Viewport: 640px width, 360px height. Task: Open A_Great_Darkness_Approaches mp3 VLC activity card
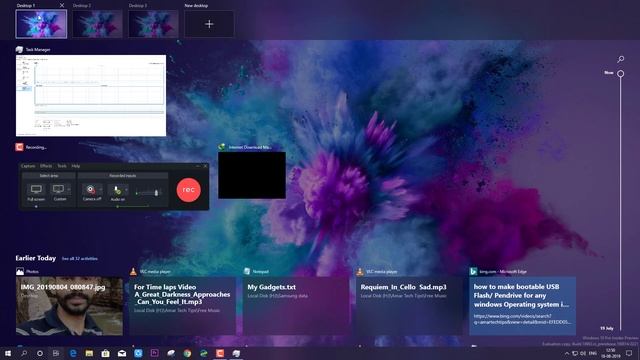(x=182, y=306)
